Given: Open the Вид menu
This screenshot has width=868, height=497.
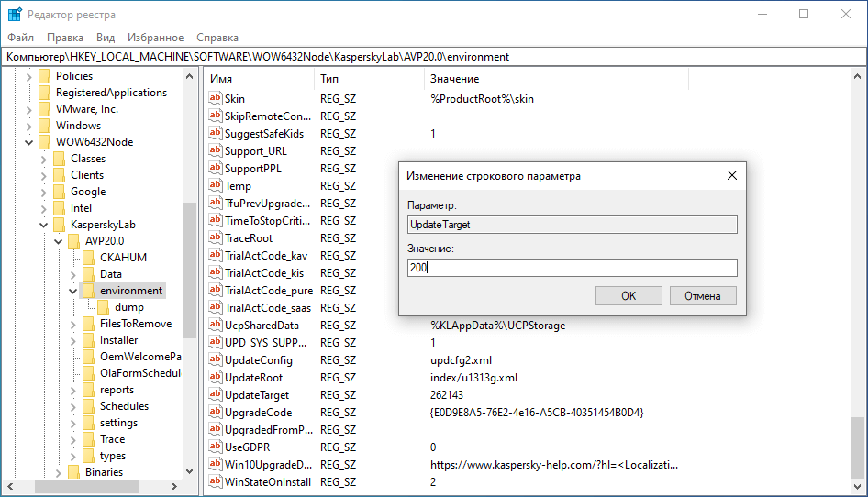Looking at the screenshot, I should point(106,37).
